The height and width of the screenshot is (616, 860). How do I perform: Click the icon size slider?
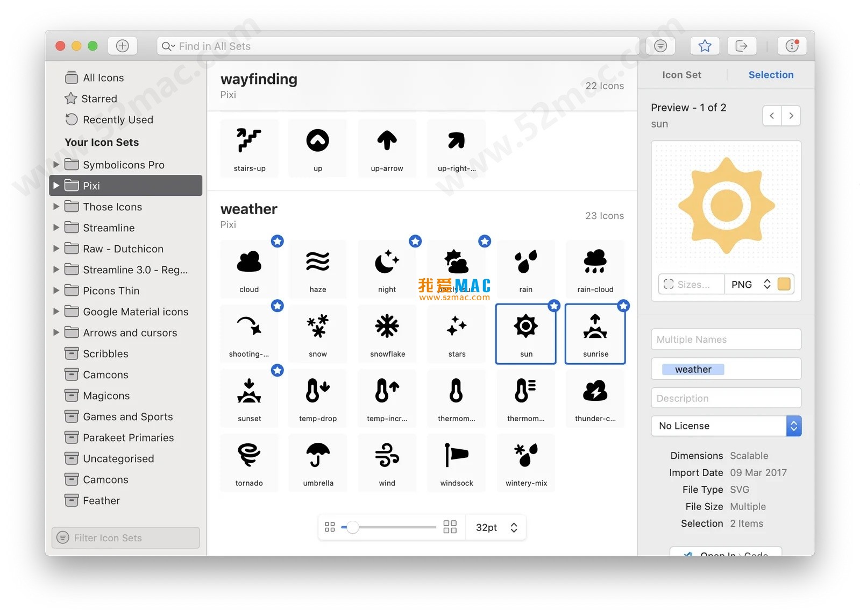point(388,527)
